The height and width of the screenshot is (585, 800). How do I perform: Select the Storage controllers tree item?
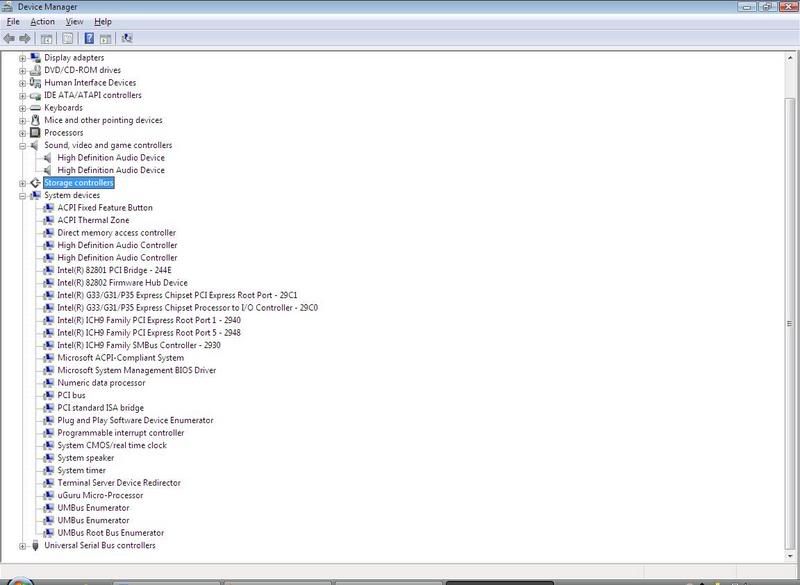coord(79,183)
